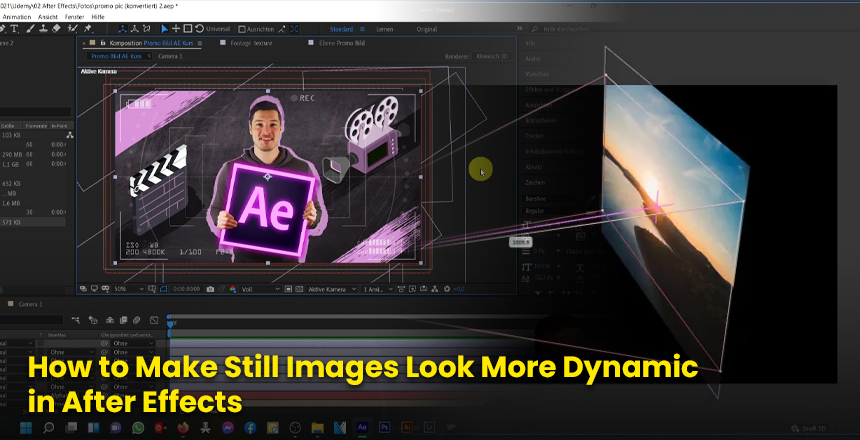The width and height of the screenshot is (860, 440).
Task: Select the Roto Brush tool
Action: point(72,29)
